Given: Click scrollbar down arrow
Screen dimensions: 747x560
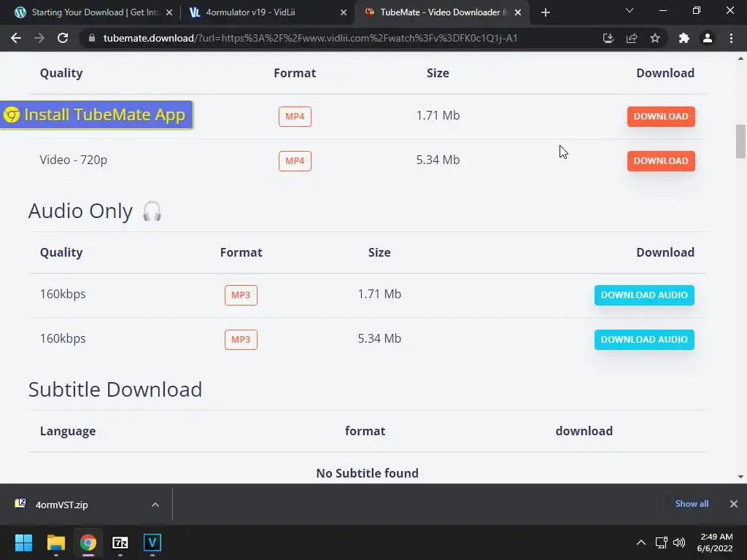Looking at the screenshot, I should pyautogui.click(x=740, y=476).
